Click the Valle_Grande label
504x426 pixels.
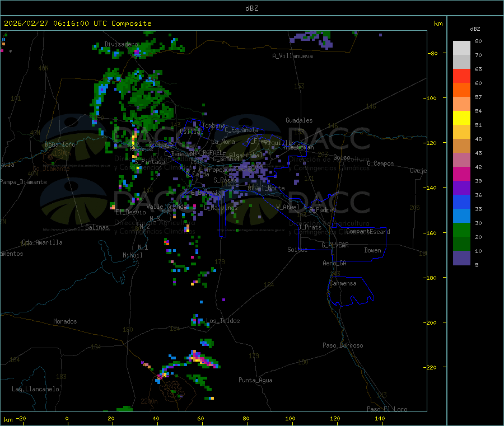pyautogui.click(x=166, y=206)
